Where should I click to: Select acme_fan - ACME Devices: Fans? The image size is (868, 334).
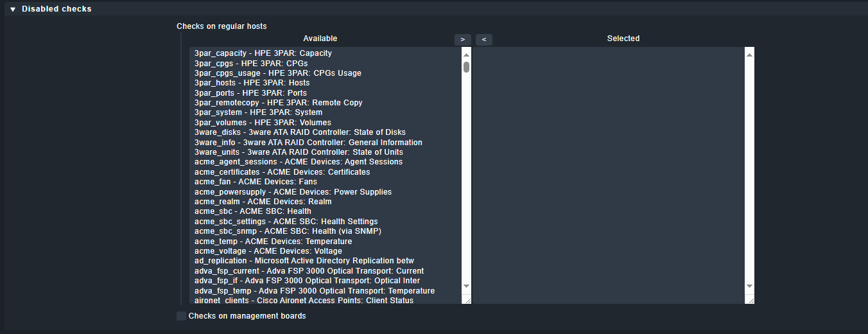tap(256, 182)
